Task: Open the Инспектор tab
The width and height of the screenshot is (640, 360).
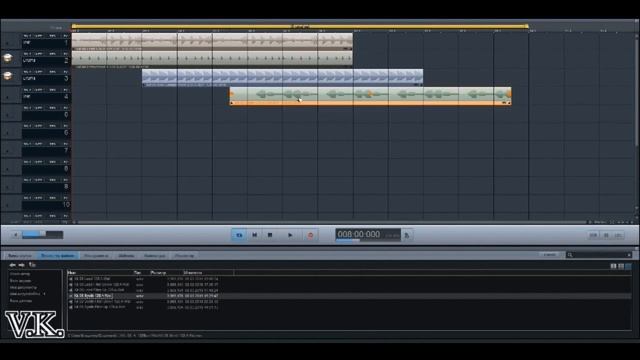Action: point(184,256)
